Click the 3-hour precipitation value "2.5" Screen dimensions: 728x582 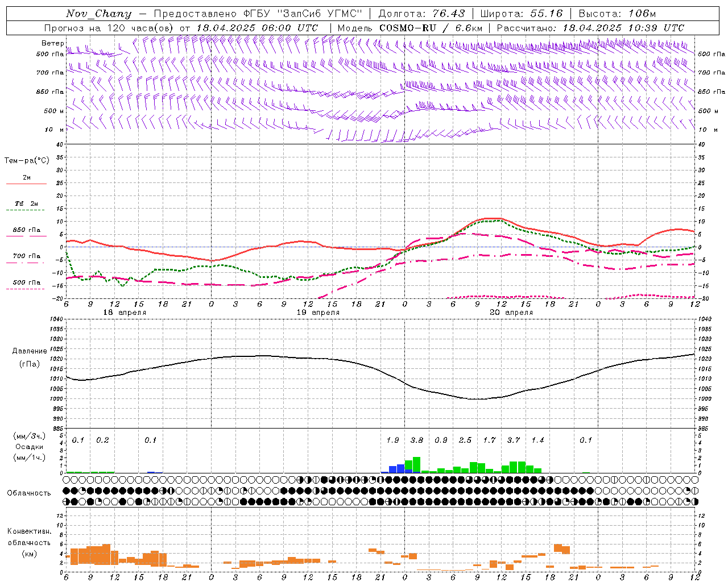[x=465, y=440]
